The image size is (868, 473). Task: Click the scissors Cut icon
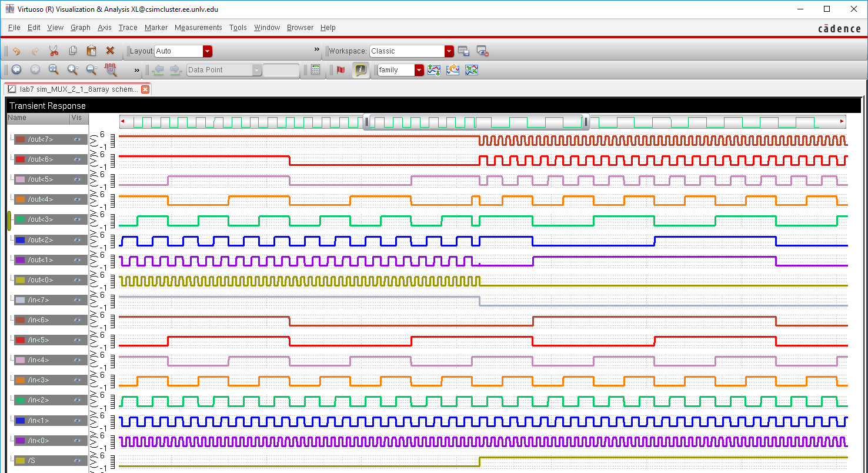click(x=54, y=51)
